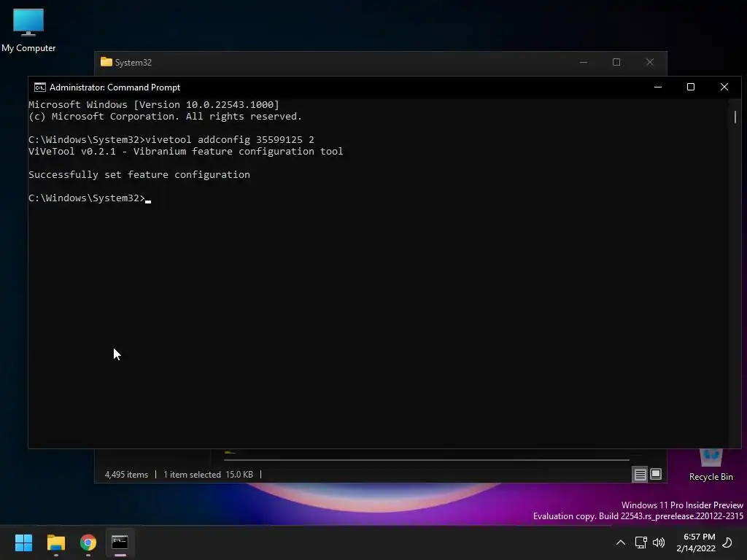
Task: Minimize the System32 Explorer window
Action: pos(584,63)
